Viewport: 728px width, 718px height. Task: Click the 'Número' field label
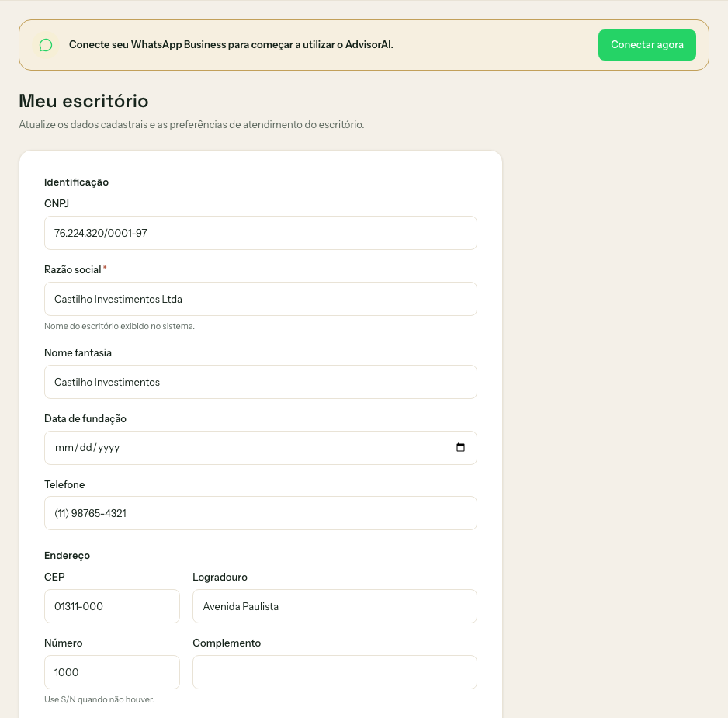pyautogui.click(x=63, y=643)
